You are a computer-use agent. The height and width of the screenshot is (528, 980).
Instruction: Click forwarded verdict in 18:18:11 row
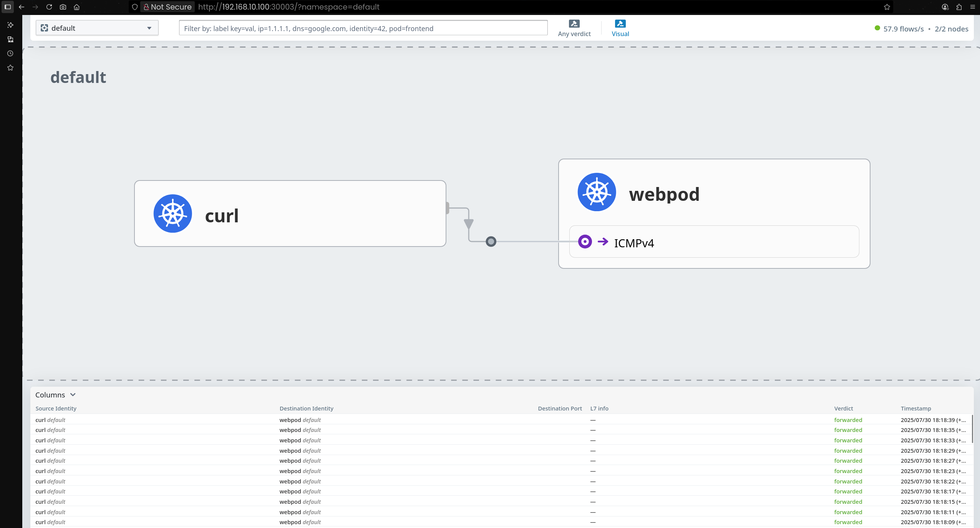point(848,512)
